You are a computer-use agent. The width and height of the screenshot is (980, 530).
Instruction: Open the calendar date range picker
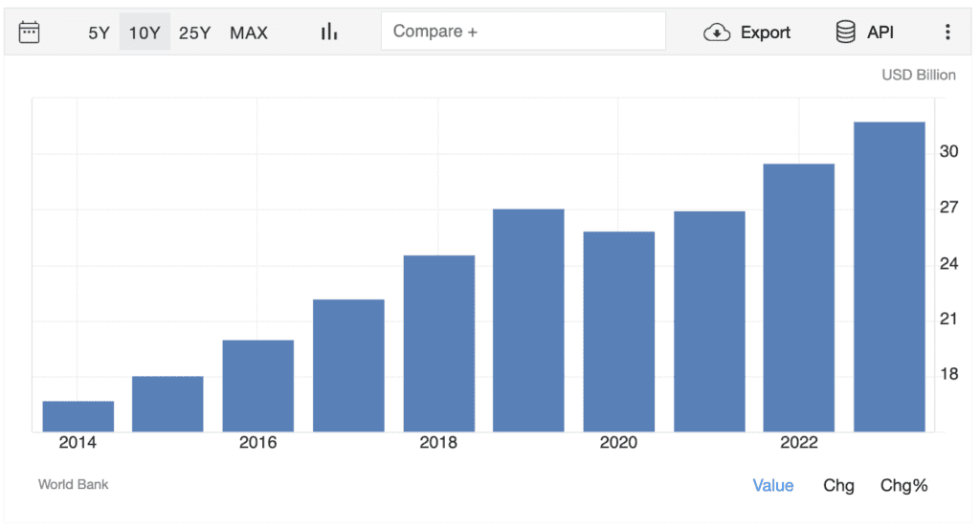(x=30, y=32)
